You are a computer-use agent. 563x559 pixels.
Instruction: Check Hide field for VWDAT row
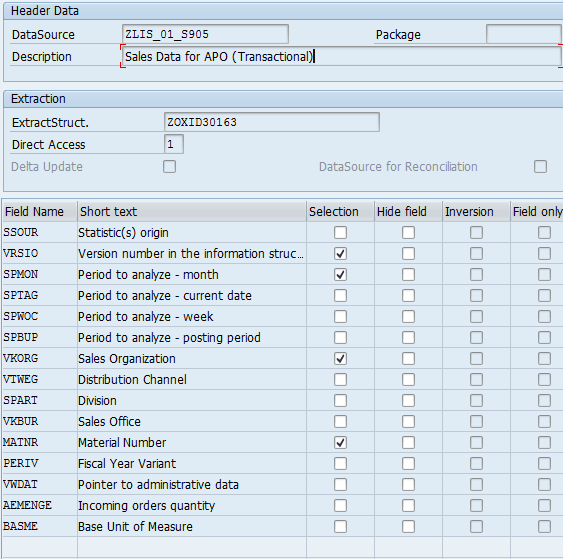pyautogui.click(x=409, y=485)
